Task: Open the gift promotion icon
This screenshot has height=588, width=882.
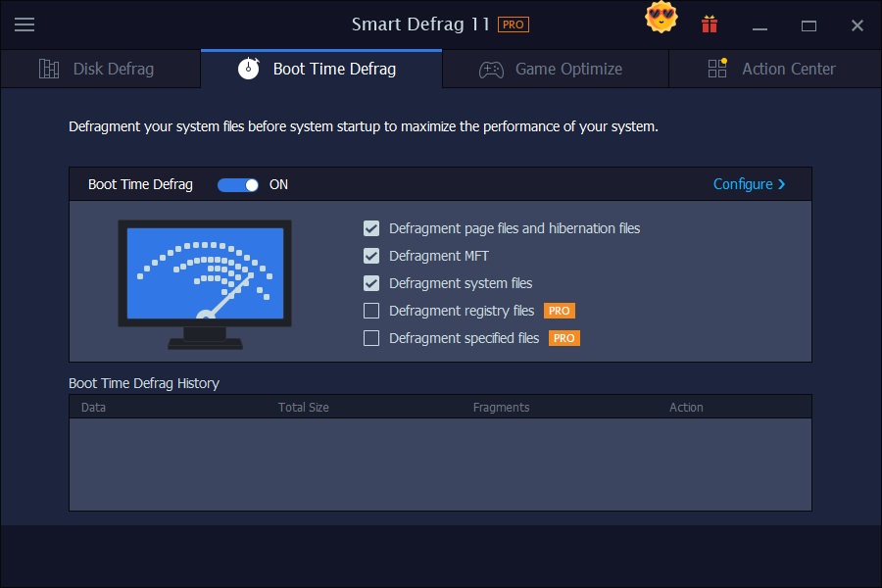Action: coord(709,24)
